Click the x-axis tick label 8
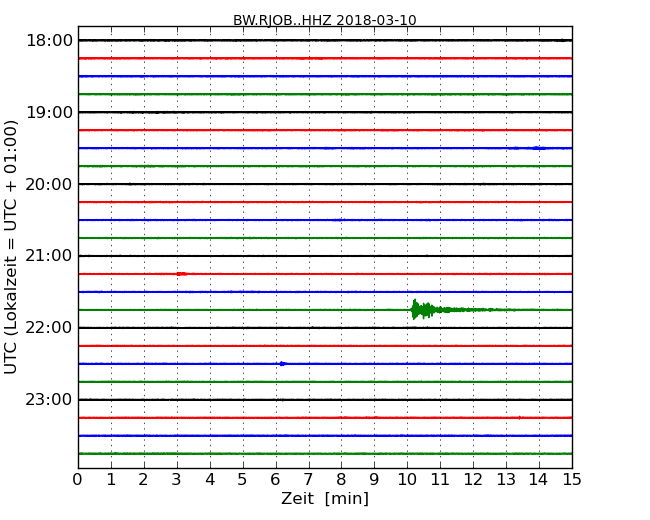Image resolution: width=650 pixels, height=520 pixels. (341, 480)
